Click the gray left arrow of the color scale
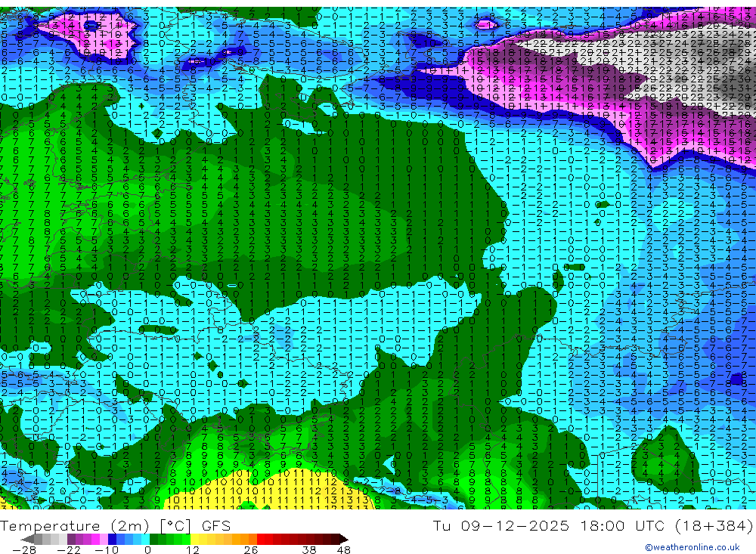The image size is (756, 554). click(27, 539)
